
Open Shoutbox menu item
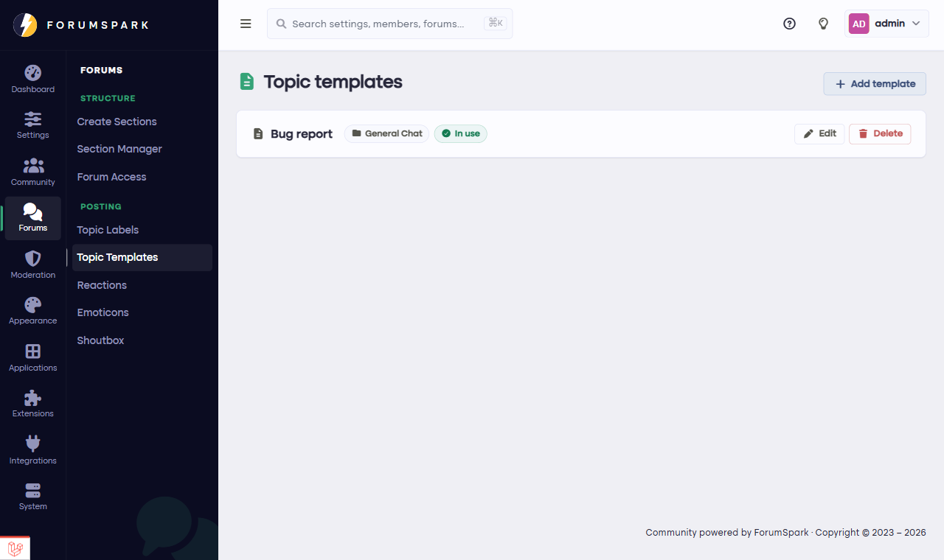click(100, 340)
